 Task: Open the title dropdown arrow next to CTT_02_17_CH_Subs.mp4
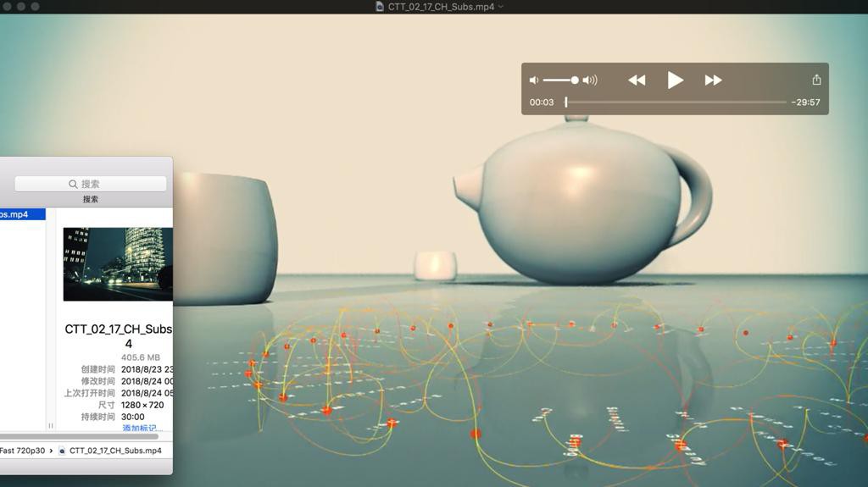point(500,7)
